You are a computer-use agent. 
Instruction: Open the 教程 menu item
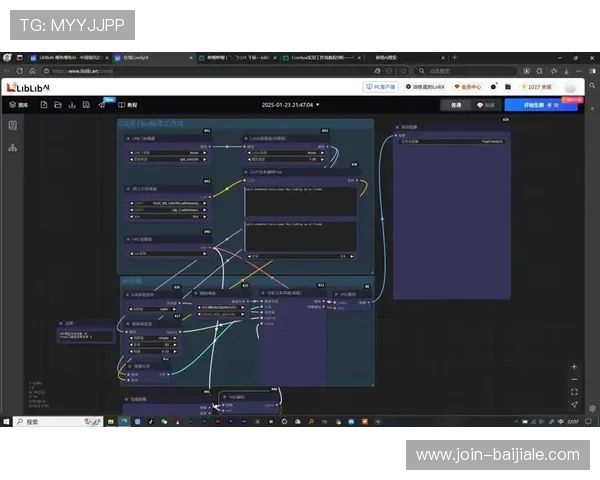(x=128, y=104)
